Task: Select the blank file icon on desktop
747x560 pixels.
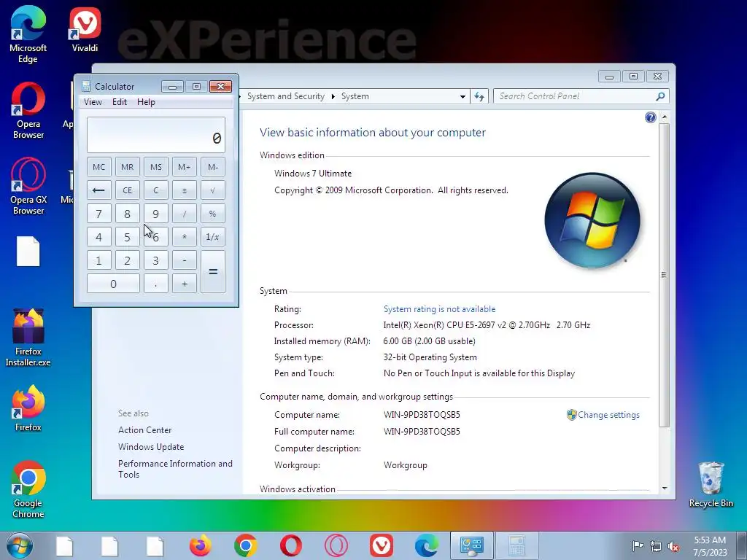Action: [x=28, y=251]
